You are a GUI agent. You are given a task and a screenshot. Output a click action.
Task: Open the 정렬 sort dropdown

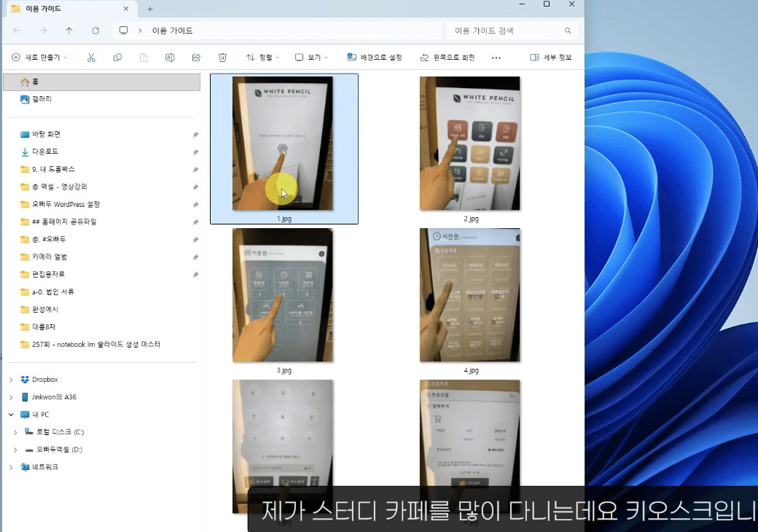point(262,58)
